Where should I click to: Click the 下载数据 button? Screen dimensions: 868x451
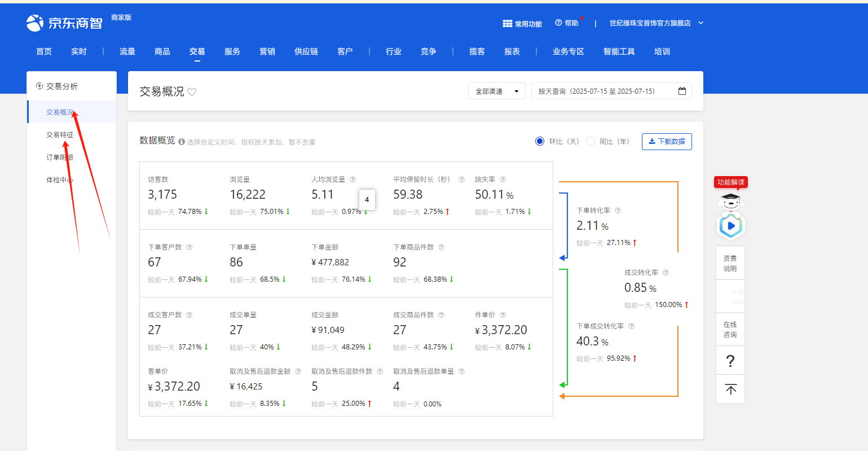(667, 142)
